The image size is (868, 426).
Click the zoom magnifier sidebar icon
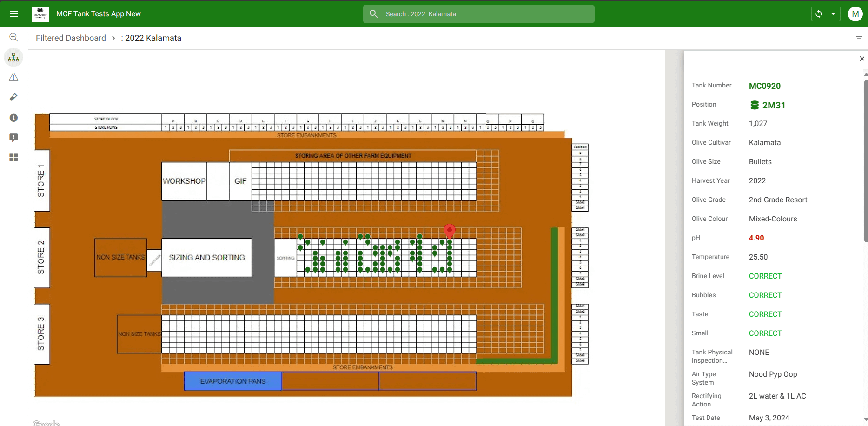point(14,37)
